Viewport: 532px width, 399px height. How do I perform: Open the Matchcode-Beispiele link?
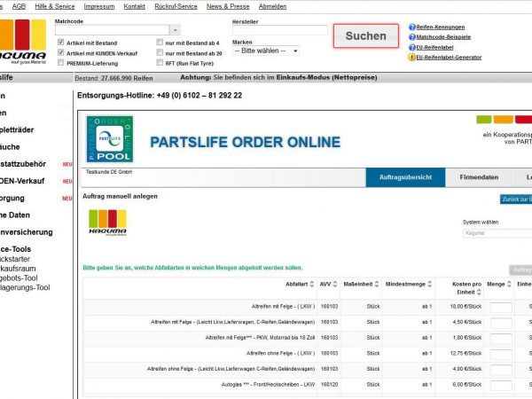[x=443, y=37]
